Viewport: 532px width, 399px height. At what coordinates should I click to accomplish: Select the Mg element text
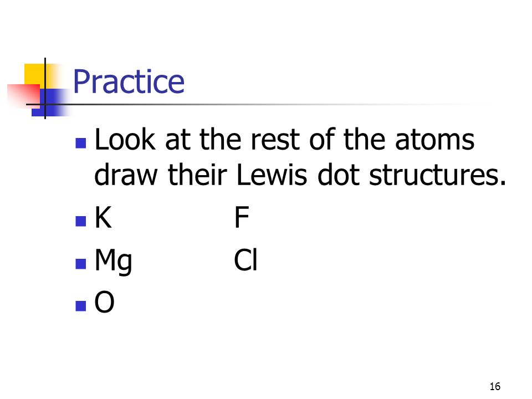tap(113, 261)
